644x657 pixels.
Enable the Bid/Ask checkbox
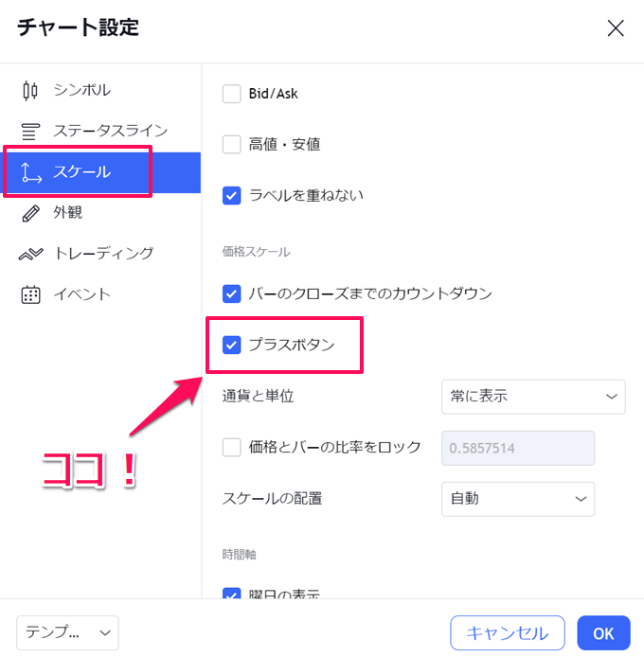(x=231, y=94)
